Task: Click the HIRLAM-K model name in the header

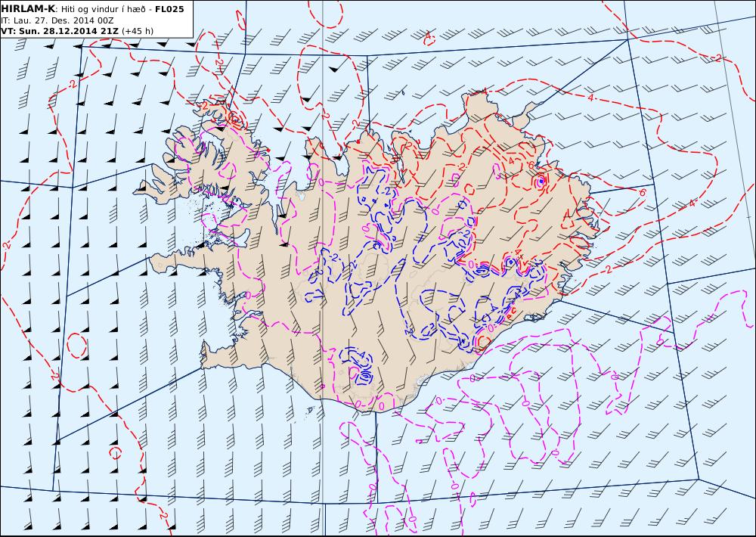Action: click(x=29, y=9)
